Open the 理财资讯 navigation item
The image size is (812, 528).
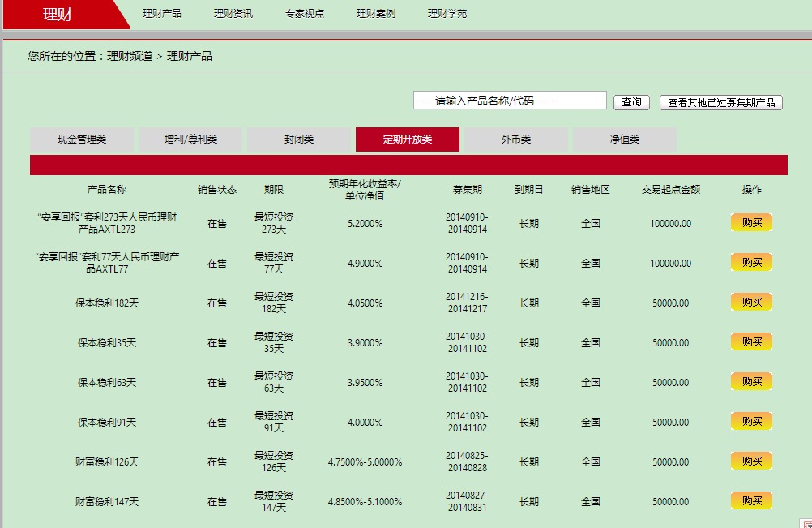(233, 14)
